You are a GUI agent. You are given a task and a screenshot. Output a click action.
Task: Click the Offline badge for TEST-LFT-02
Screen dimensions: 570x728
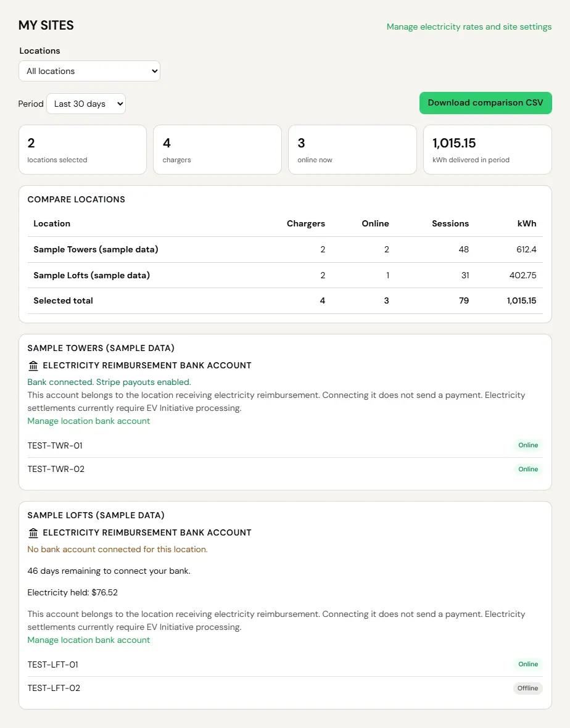(528, 689)
